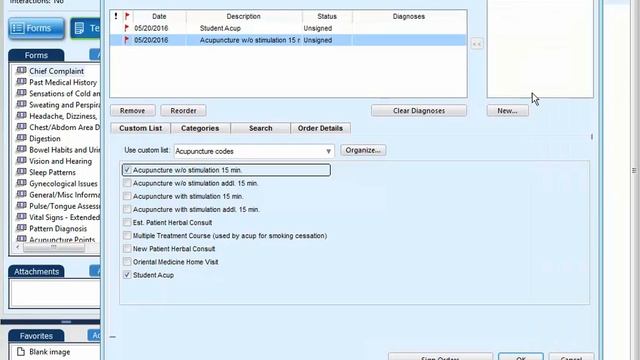Select the Acupuncture w/o stimulation order row
Viewport: 640px width, 360px height.
(288, 40)
